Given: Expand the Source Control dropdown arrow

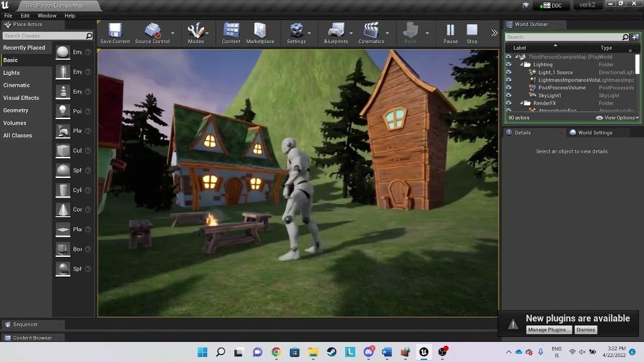Looking at the screenshot, I should point(173,33).
